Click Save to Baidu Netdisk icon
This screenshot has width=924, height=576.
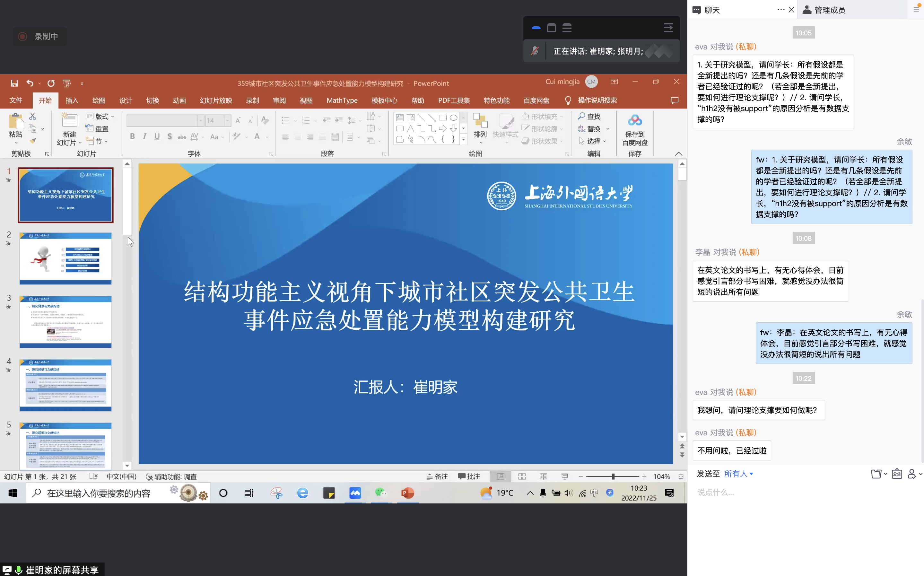pos(634,121)
